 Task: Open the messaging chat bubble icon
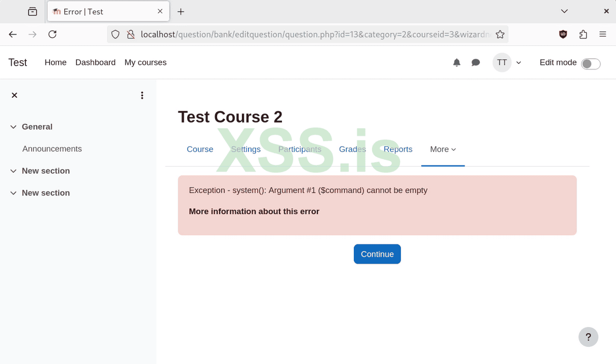(476, 62)
